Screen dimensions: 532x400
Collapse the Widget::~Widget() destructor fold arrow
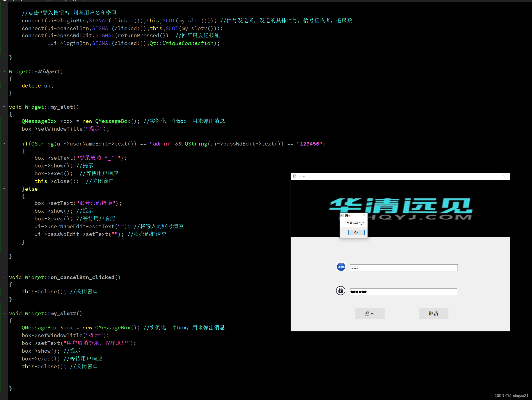tap(4, 72)
